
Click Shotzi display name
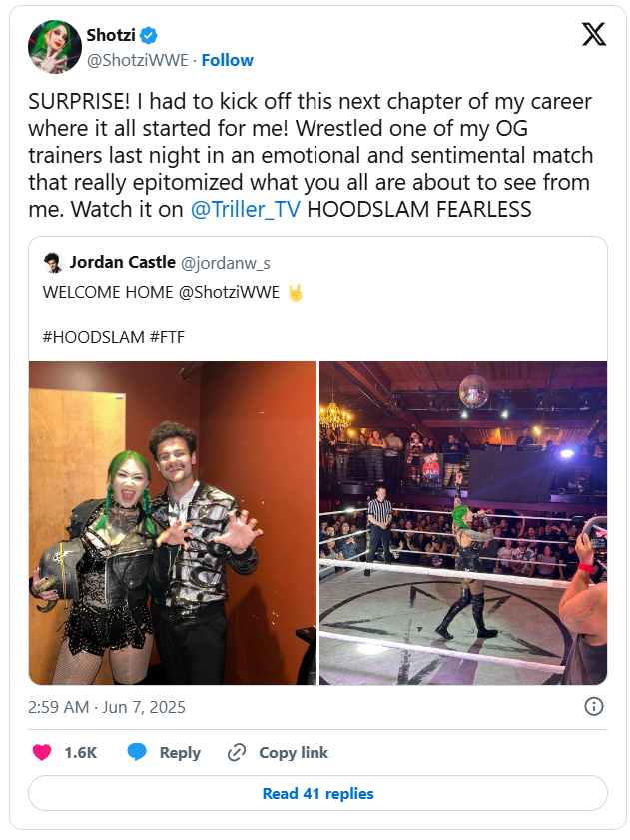110,36
